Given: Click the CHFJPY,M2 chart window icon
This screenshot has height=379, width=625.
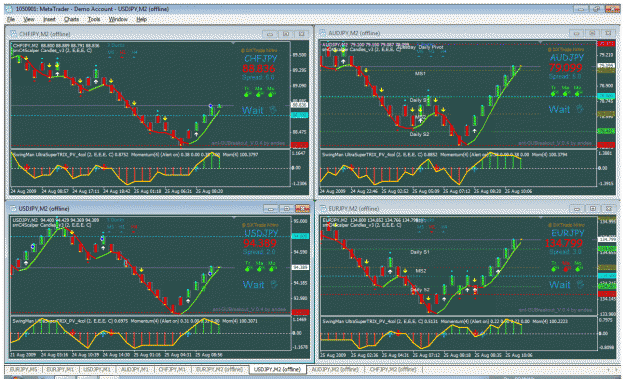Looking at the screenshot, I should pyautogui.click(x=14, y=34).
